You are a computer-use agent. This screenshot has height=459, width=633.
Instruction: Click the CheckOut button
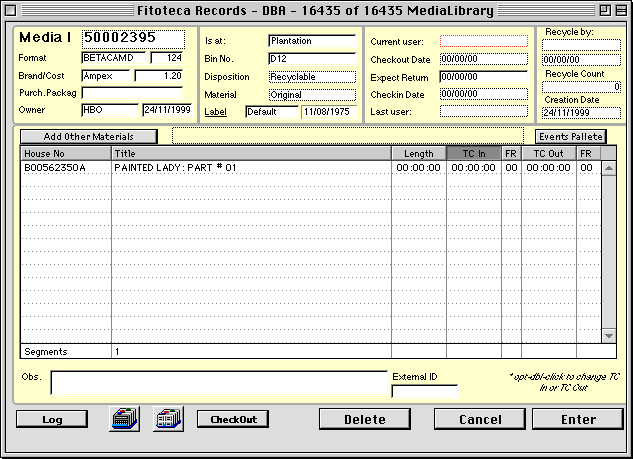[233, 419]
